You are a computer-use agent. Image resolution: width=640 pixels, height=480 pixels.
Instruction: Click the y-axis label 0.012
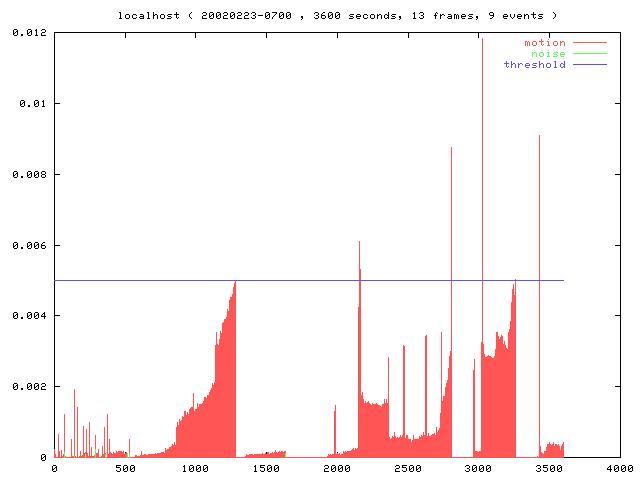(x=28, y=33)
